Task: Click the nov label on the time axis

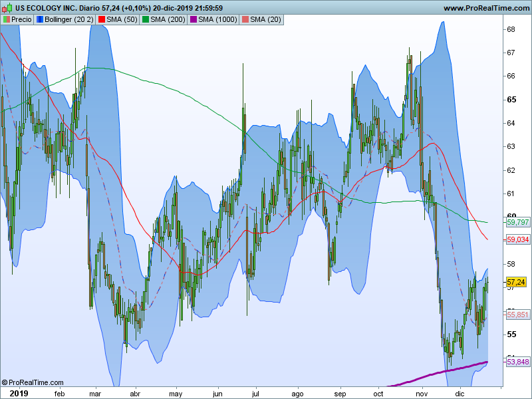Action: click(x=422, y=394)
